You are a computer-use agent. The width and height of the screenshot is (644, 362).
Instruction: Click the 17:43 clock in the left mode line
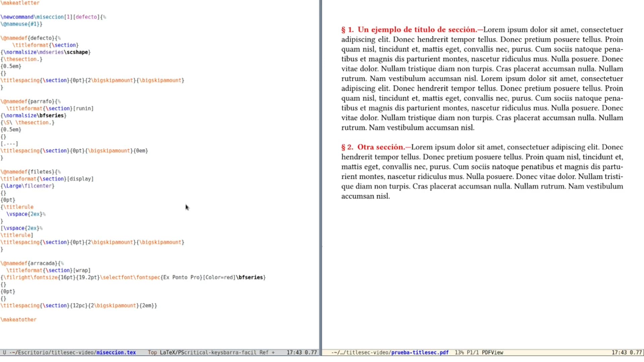coord(293,352)
